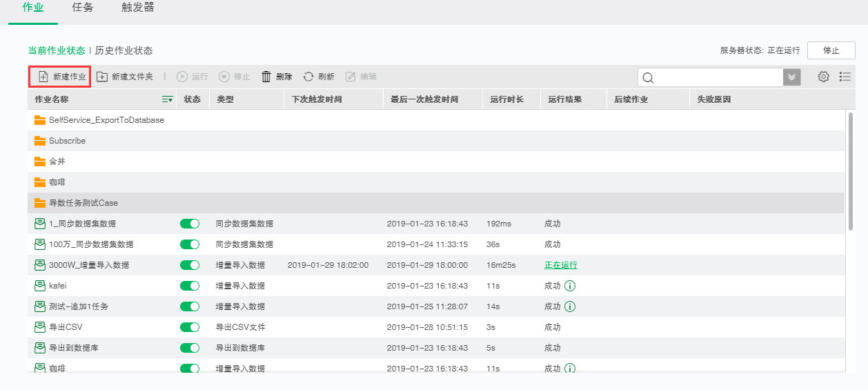Click the vertical scrollbar of job list

[x=851, y=173]
